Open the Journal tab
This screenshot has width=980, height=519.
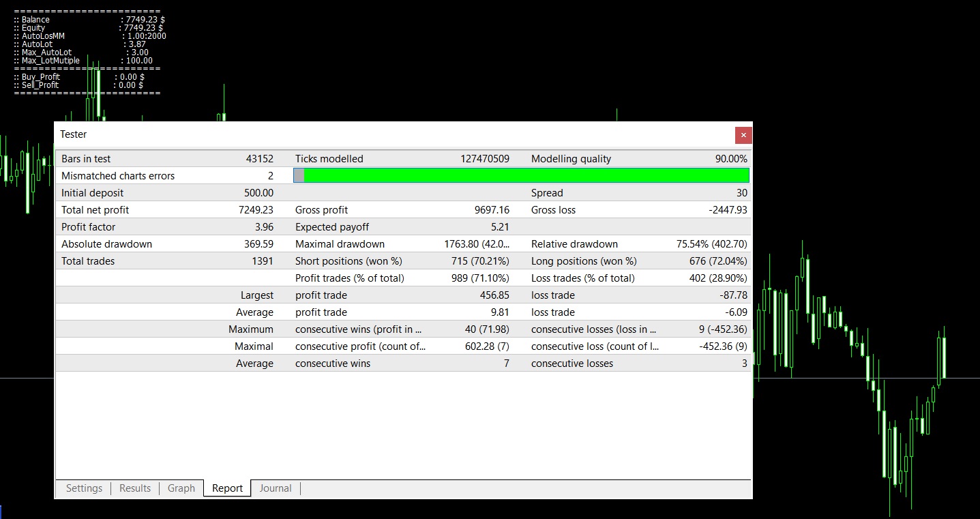pyautogui.click(x=276, y=488)
